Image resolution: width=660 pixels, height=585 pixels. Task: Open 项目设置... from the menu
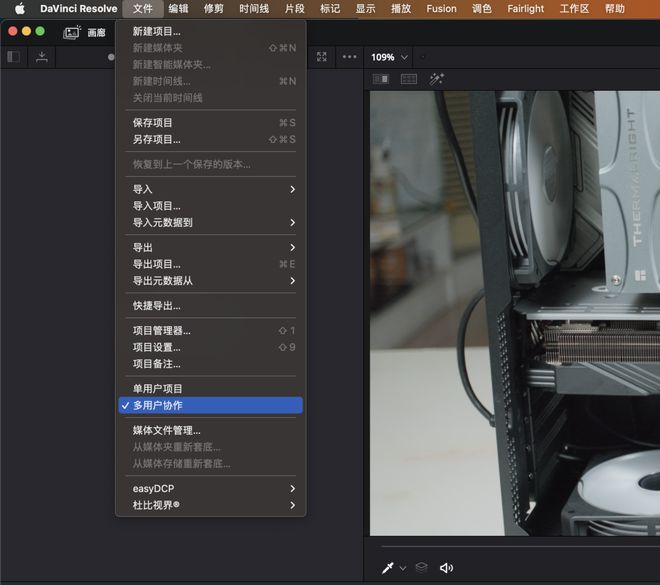(x=210, y=347)
